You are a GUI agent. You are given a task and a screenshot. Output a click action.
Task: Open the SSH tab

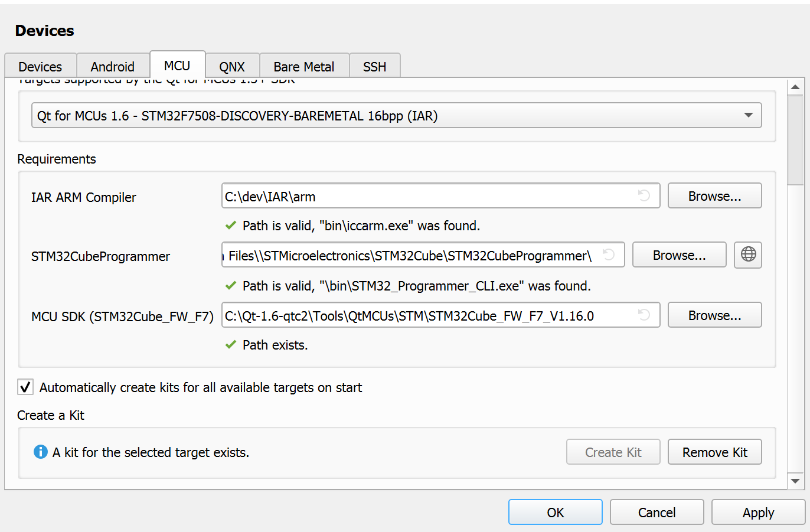coord(374,67)
